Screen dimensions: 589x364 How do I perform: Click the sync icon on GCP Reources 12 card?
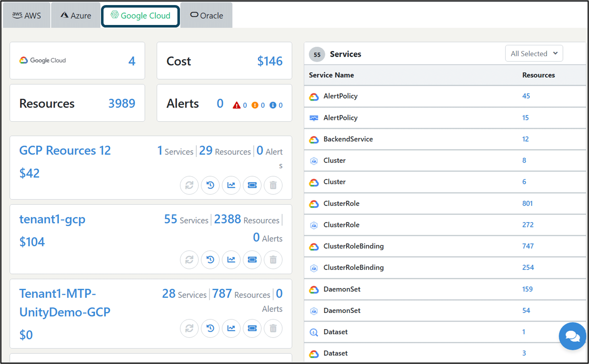point(189,185)
